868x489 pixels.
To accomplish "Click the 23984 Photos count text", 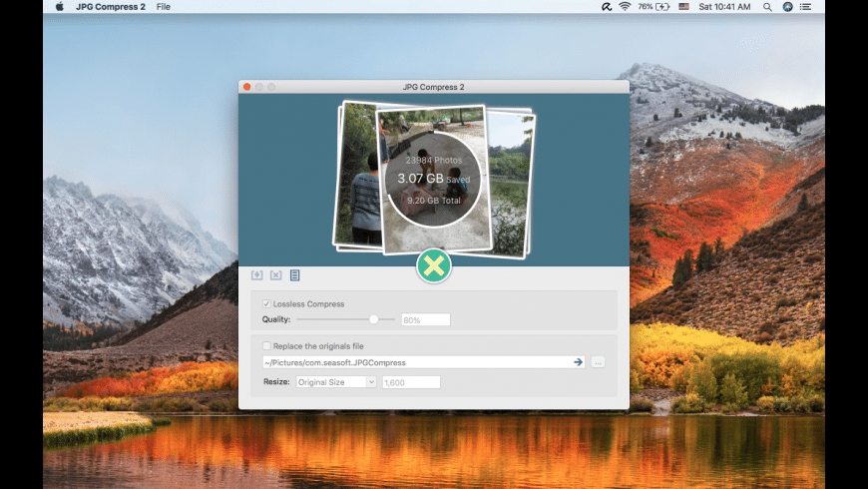I will (x=433, y=160).
